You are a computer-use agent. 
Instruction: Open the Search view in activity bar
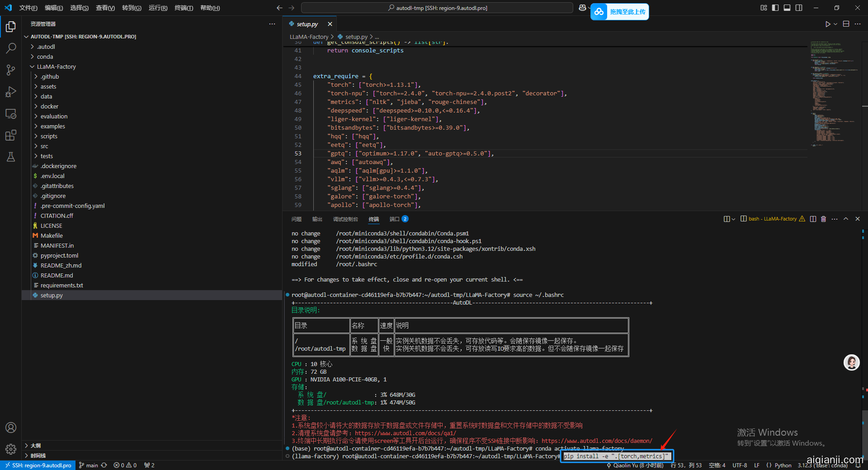point(11,48)
